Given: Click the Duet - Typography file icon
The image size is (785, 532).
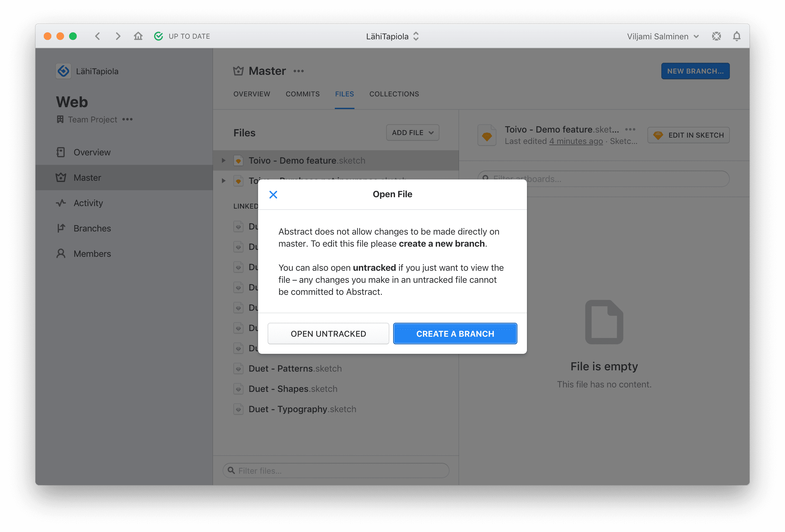Looking at the screenshot, I should (x=238, y=409).
